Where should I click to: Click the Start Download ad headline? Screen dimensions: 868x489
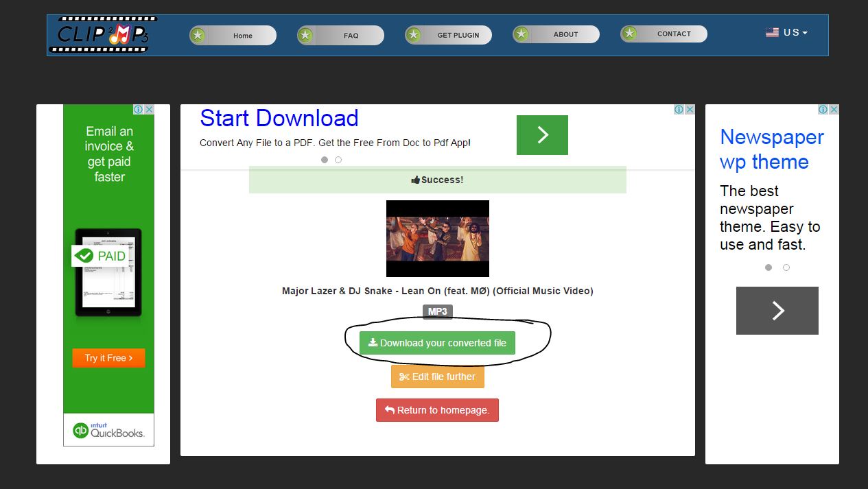(x=279, y=118)
